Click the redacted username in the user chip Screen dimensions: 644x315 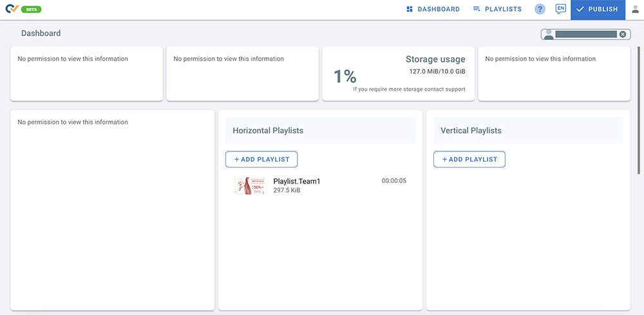(586, 34)
